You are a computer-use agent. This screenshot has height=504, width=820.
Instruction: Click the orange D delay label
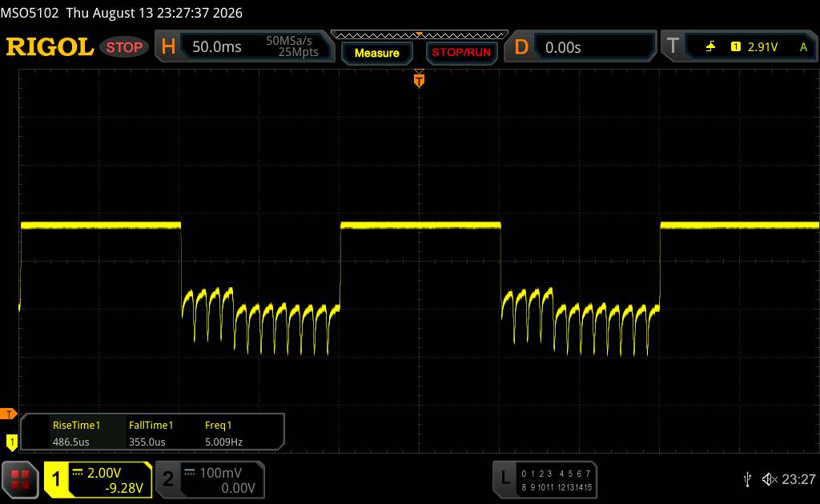point(521,47)
